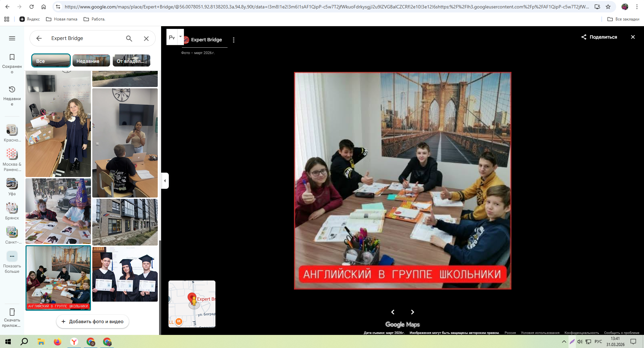Open the Новая папка bookmarks folder
The width and height of the screenshot is (644, 348).
click(62, 19)
